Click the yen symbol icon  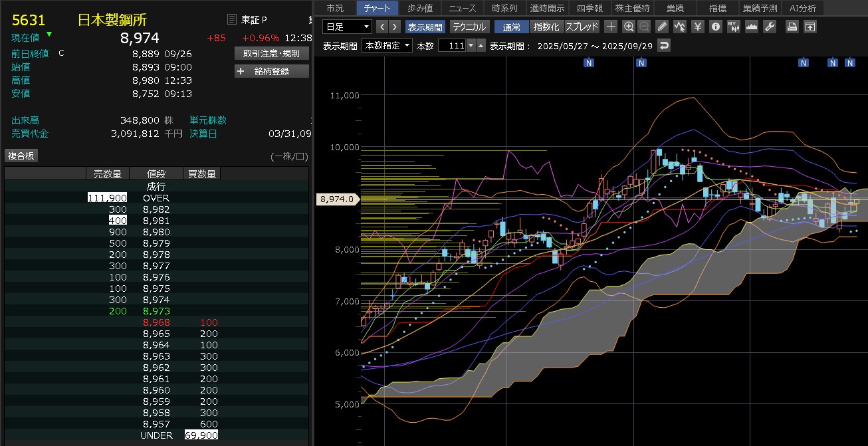pos(697,27)
